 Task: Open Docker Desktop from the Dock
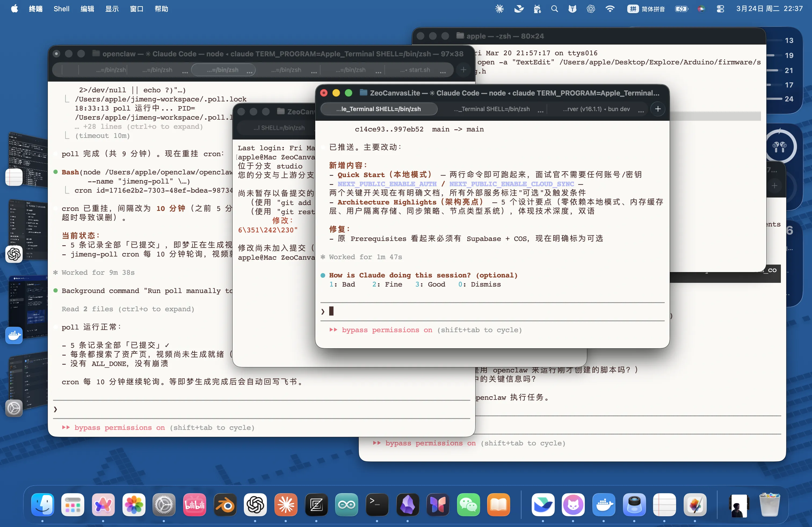click(x=604, y=506)
